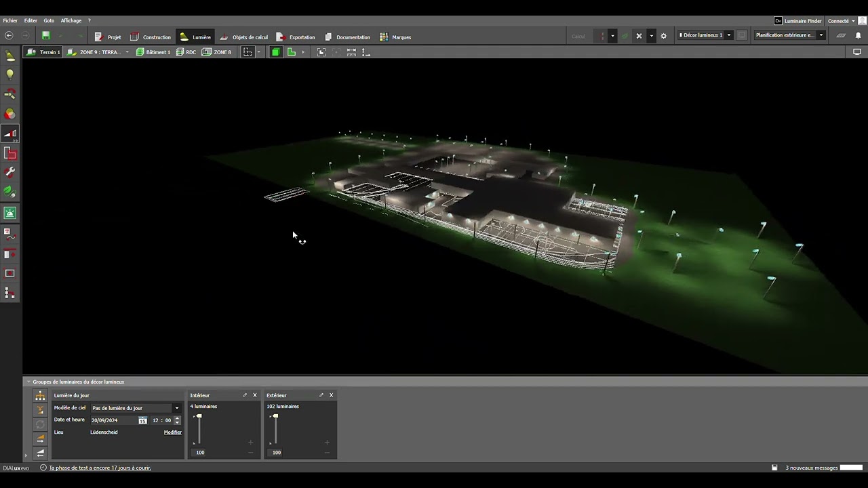Open the Objets de calcul tab
Screen dimensions: 868x488
(x=243, y=37)
